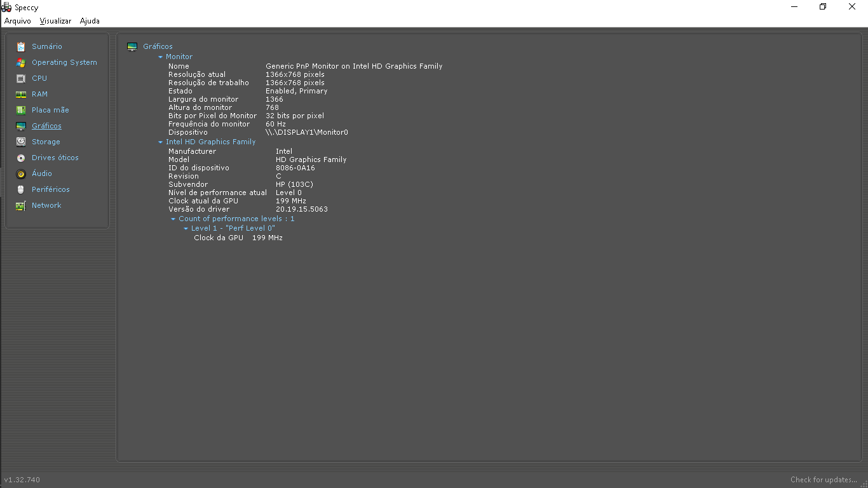Open the Periféricos section
Viewport: 868px width, 488px height.
coord(51,189)
